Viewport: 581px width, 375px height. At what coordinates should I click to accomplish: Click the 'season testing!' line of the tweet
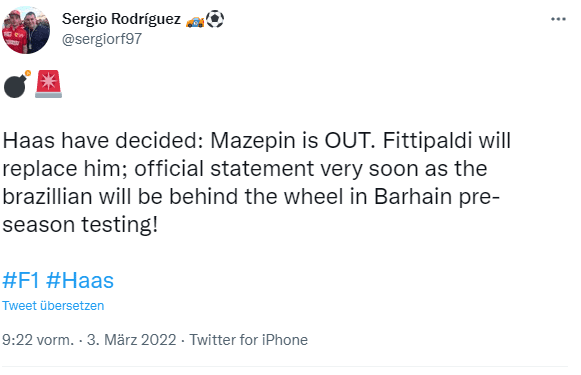(x=80, y=225)
